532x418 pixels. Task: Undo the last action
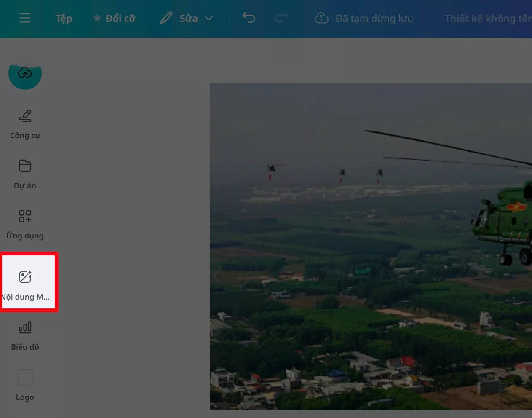click(249, 18)
